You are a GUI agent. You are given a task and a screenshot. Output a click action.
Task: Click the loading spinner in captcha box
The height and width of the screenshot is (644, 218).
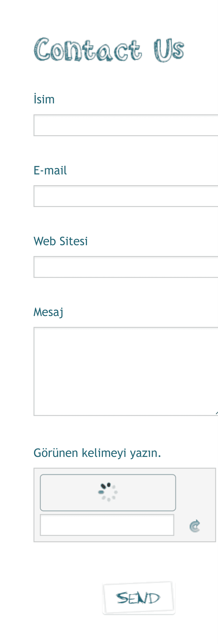(108, 492)
